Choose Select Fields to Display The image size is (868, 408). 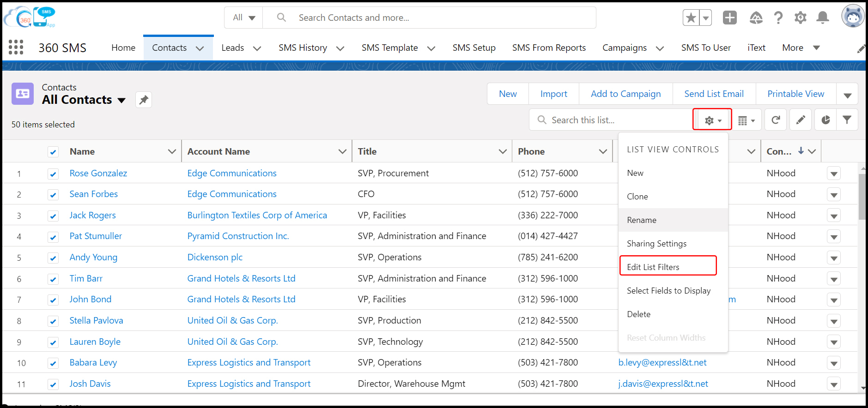click(x=673, y=291)
